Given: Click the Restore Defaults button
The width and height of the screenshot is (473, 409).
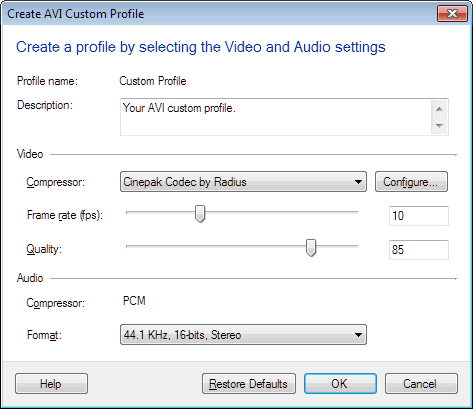Looking at the screenshot, I should point(249,384).
